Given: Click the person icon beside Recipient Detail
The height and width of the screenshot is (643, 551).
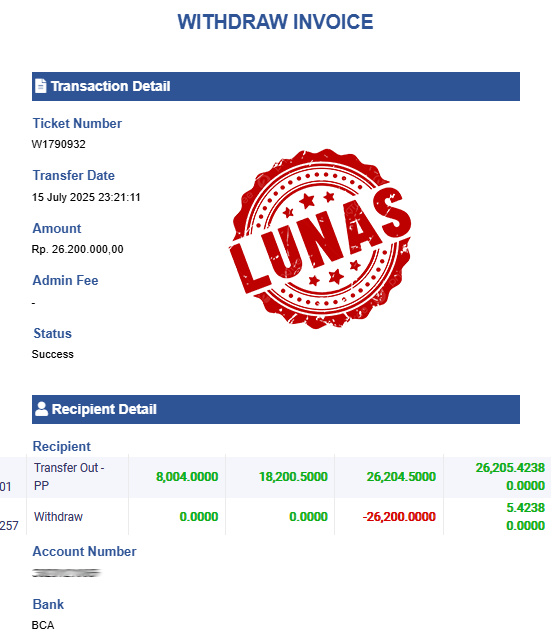Looking at the screenshot, I should [x=41, y=409].
